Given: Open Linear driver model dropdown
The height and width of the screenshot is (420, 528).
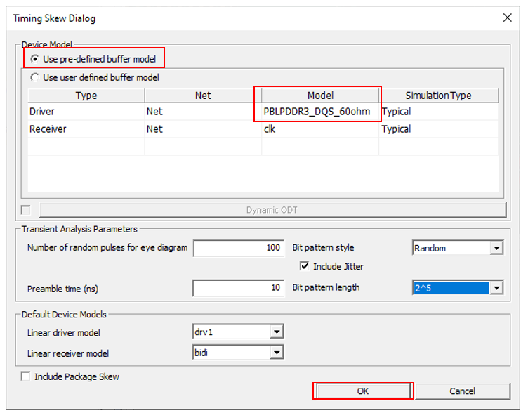Looking at the screenshot, I should click(x=276, y=332).
